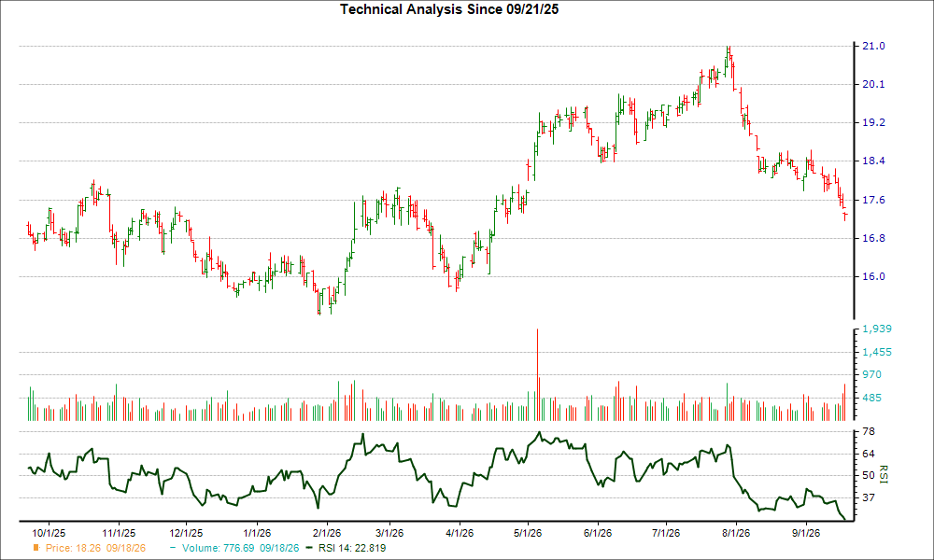The image size is (934, 560).
Task: Click the 37 RSI axis label
Action: coord(869,497)
